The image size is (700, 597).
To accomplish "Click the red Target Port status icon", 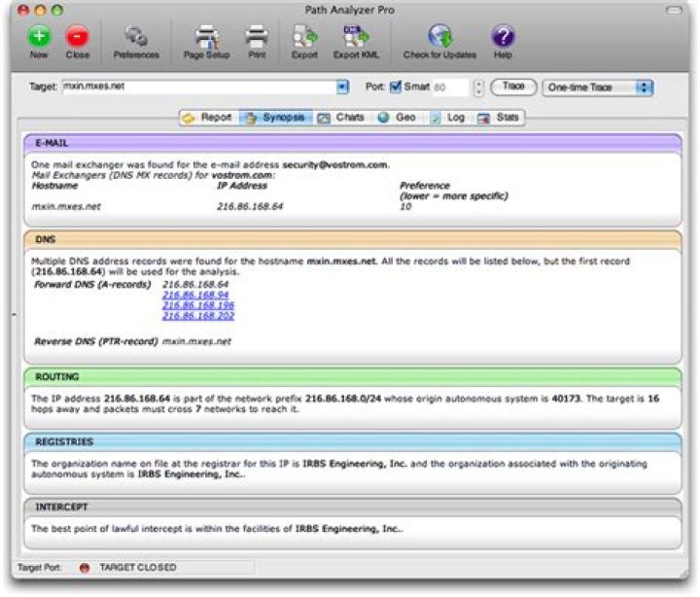I will (85, 568).
